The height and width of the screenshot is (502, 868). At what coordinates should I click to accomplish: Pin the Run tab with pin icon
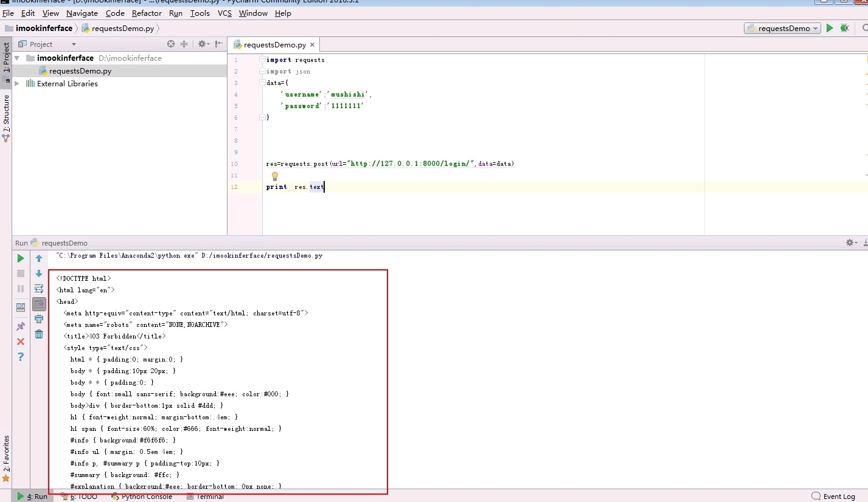click(x=21, y=326)
